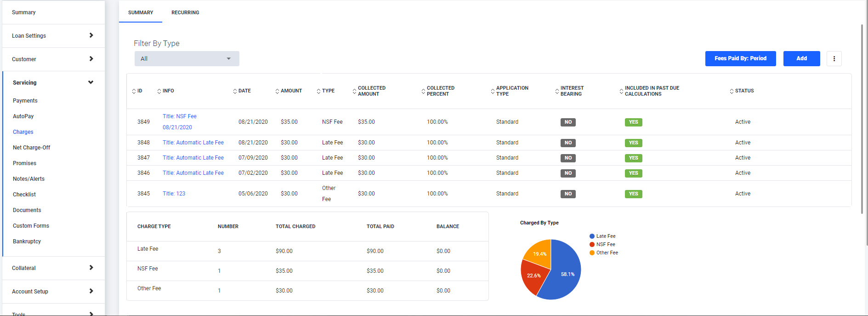The width and height of the screenshot is (868, 316).
Task: Expand the Collateral section
Action: click(x=53, y=268)
